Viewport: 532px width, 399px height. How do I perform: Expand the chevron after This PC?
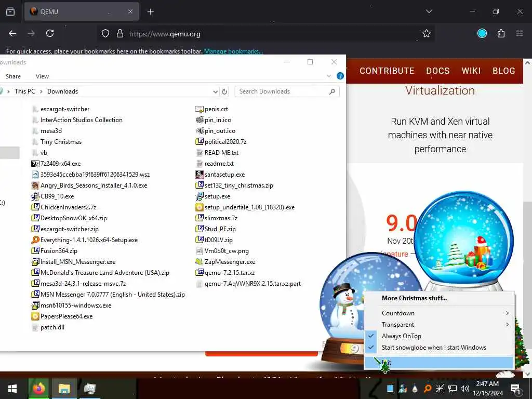41,91
